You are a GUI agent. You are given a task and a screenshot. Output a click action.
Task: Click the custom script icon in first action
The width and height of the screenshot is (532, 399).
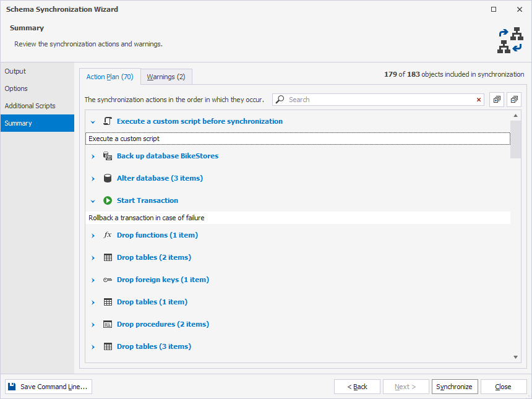108,121
